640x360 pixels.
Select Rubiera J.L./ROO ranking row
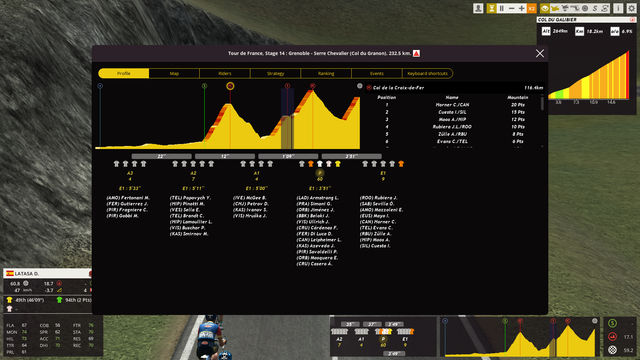452,127
